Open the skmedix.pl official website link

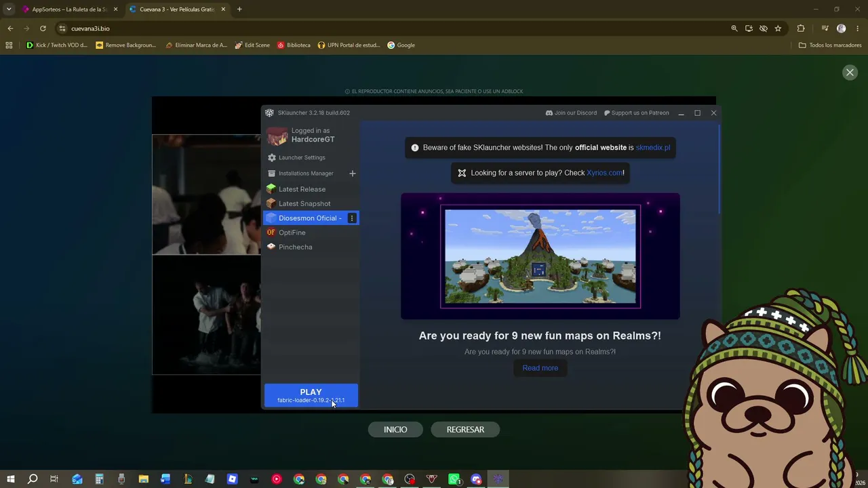[x=652, y=148]
